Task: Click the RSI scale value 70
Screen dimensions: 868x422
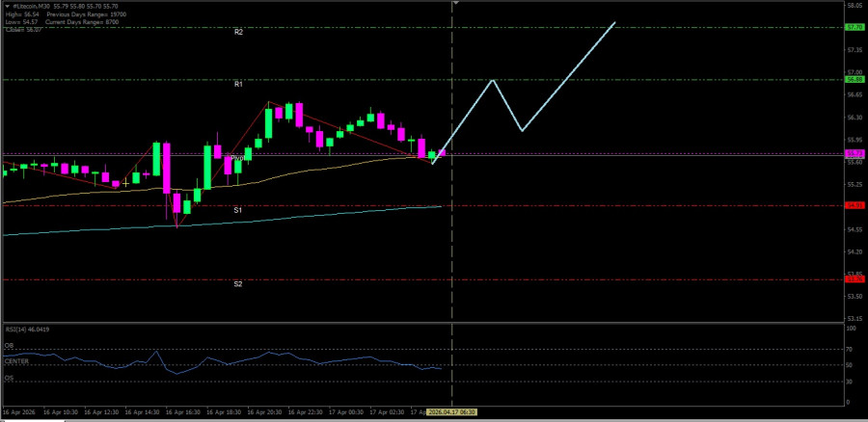Action: coord(850,350)
